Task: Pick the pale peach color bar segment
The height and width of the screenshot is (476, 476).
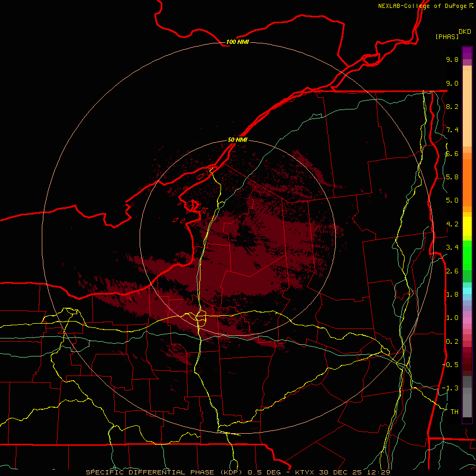Action: click(467, 108)
